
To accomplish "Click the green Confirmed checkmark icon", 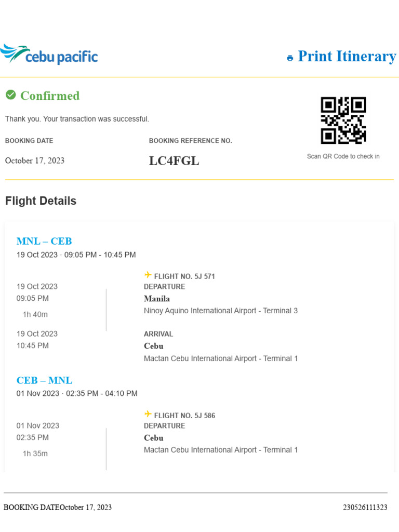I will click(x=10, y=95).
